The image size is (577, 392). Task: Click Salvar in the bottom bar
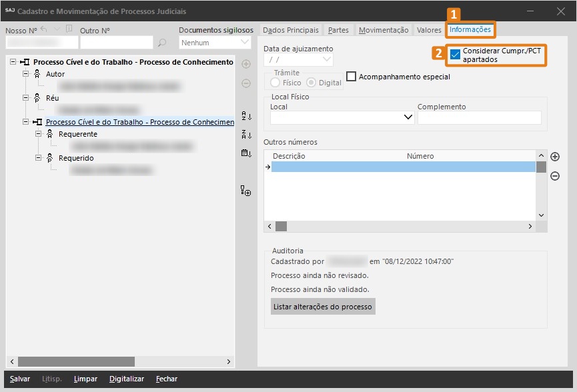point(20,379)
